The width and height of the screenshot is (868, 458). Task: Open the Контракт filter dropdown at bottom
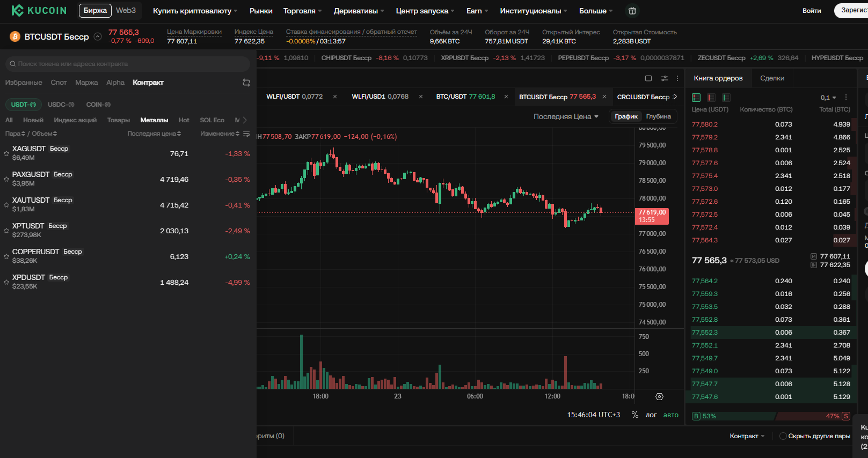pos(747,436)
